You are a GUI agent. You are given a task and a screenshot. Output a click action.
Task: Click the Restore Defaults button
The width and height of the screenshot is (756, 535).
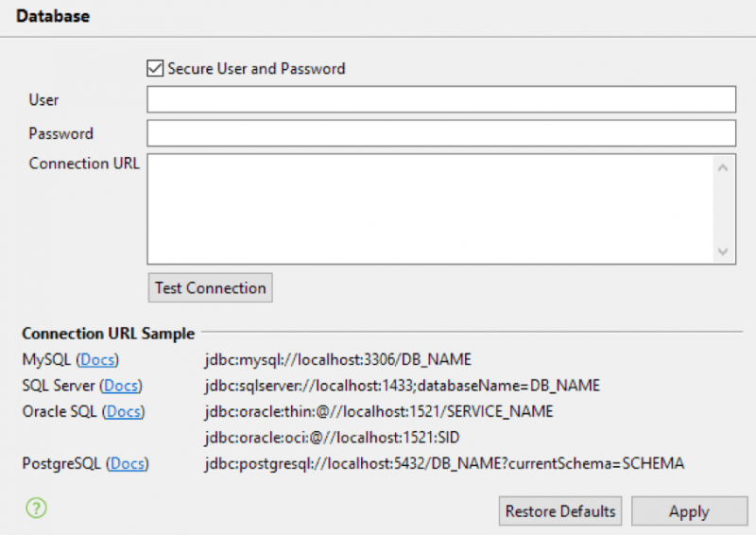tap(560, 511)
